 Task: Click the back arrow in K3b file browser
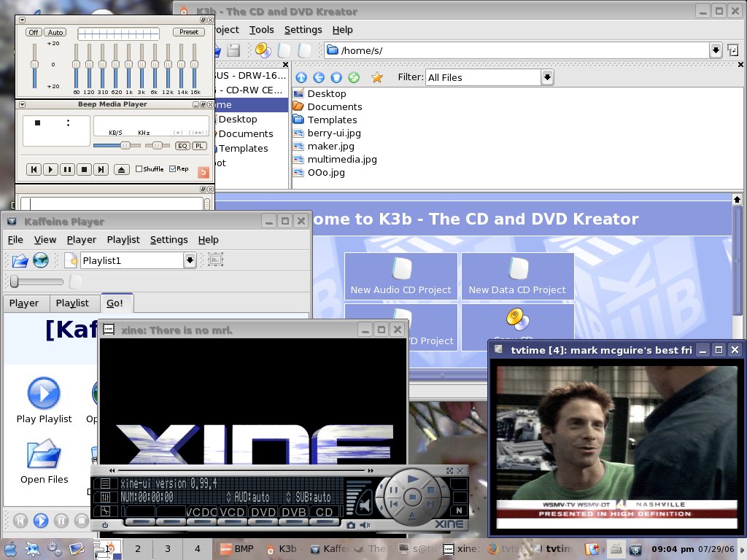tap(319, 77)
